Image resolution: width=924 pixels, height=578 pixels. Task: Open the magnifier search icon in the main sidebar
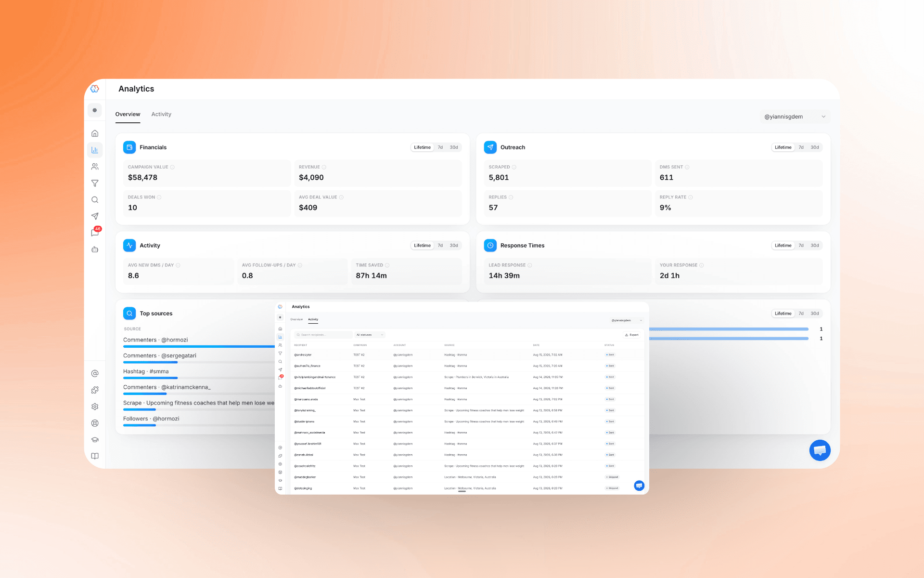[x=95, y=200]
